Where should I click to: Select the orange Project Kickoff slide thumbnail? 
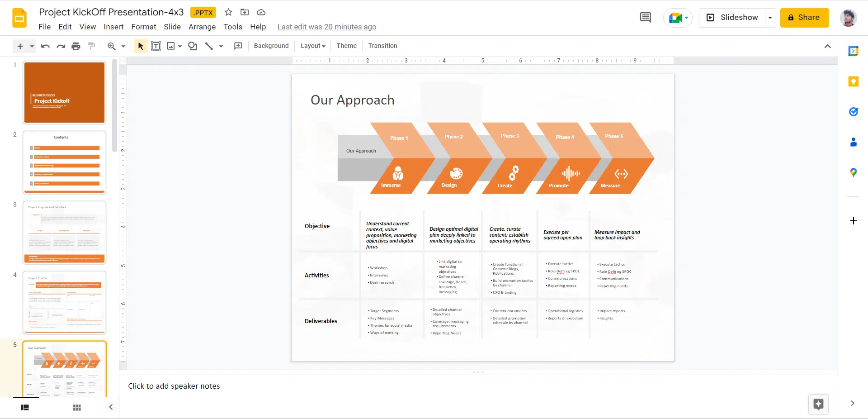point(65,92)
